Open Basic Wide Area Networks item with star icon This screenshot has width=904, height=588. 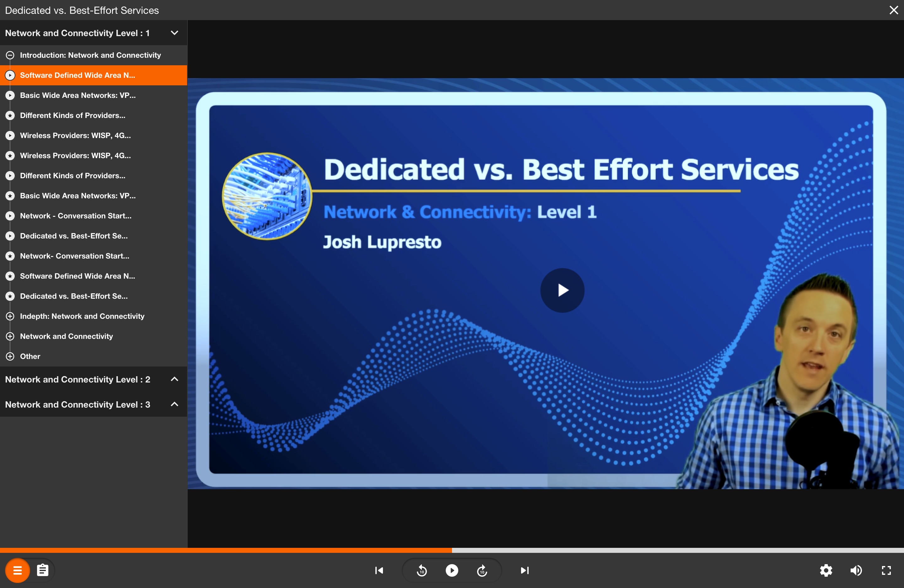tap(94, 196)
